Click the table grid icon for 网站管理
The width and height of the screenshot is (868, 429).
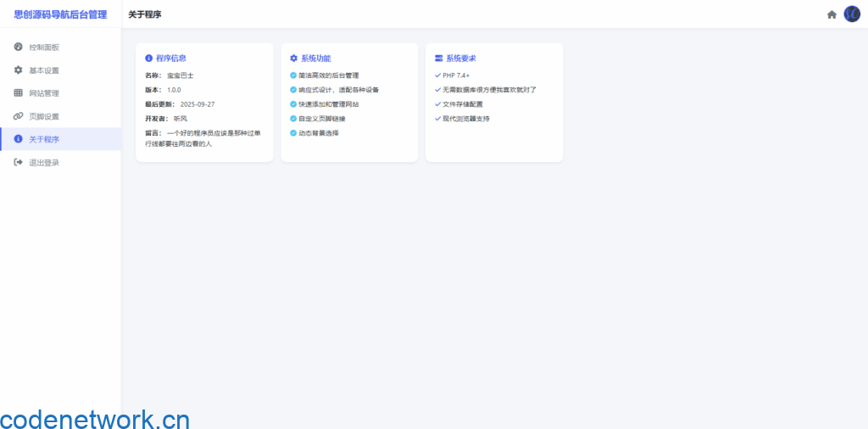point(19,93)
